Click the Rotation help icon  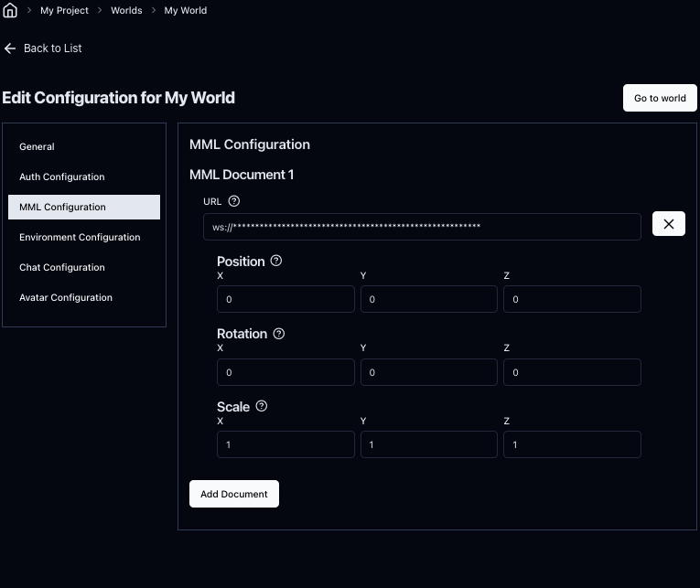click(279, 334)
